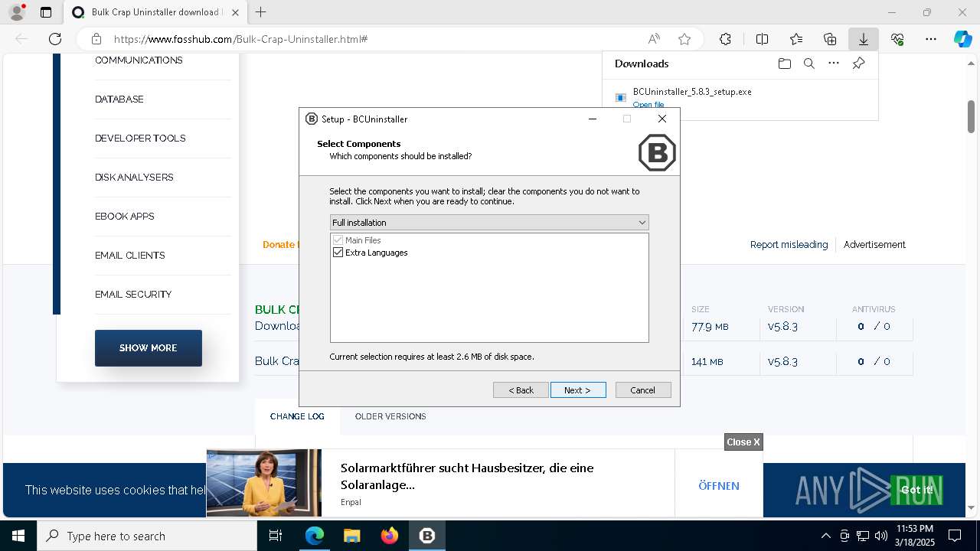Click the 141 MB size cell
The width and height of the screenshot is (980, 551).
pyautogui.click(x=707, y=362)
